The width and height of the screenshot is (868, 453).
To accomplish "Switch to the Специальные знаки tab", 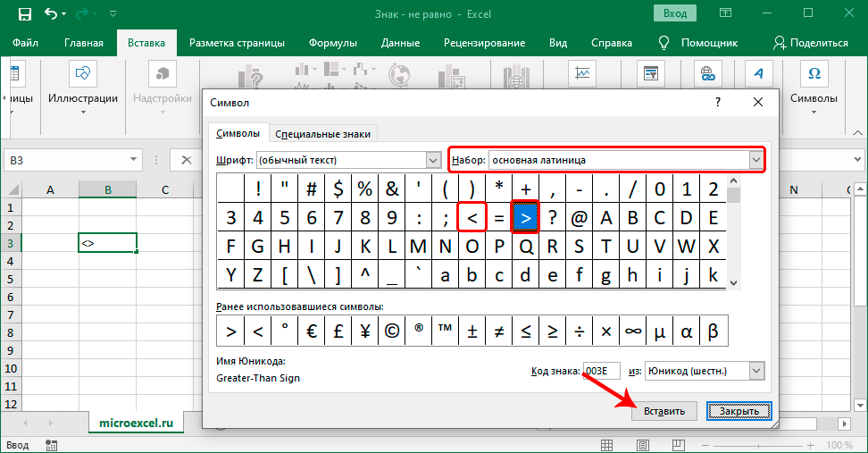I will point(322,134).
